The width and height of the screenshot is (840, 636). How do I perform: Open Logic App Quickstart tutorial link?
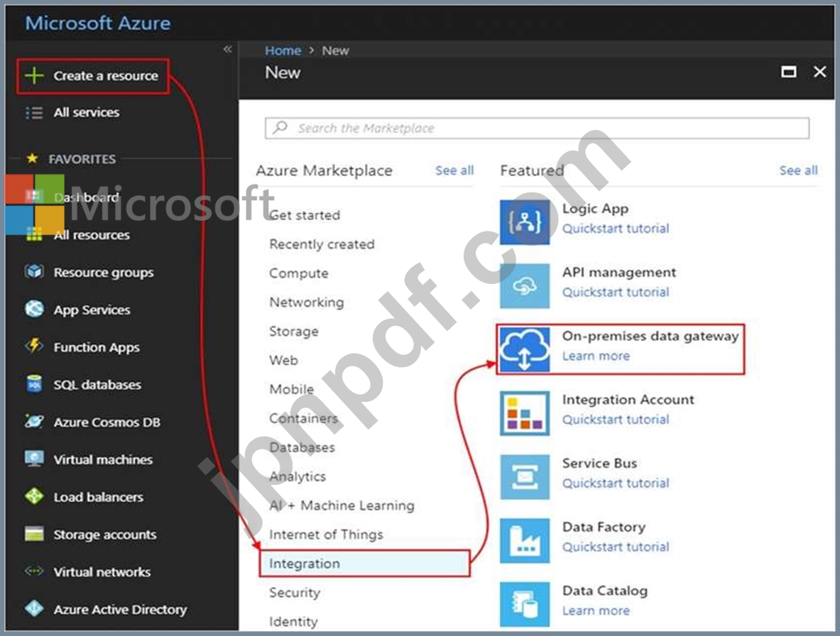tap(616, 229)
